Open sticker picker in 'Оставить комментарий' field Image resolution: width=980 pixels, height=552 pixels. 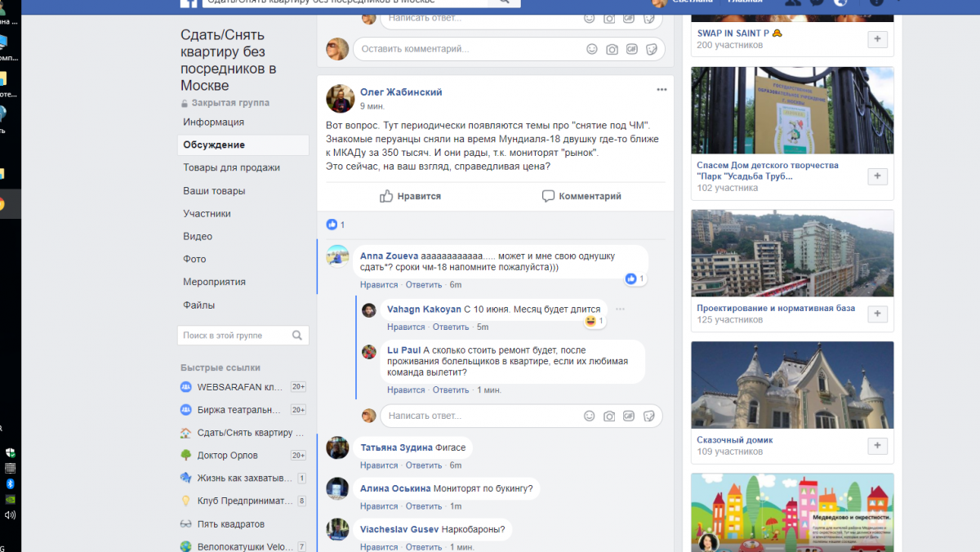pos(651,49)
